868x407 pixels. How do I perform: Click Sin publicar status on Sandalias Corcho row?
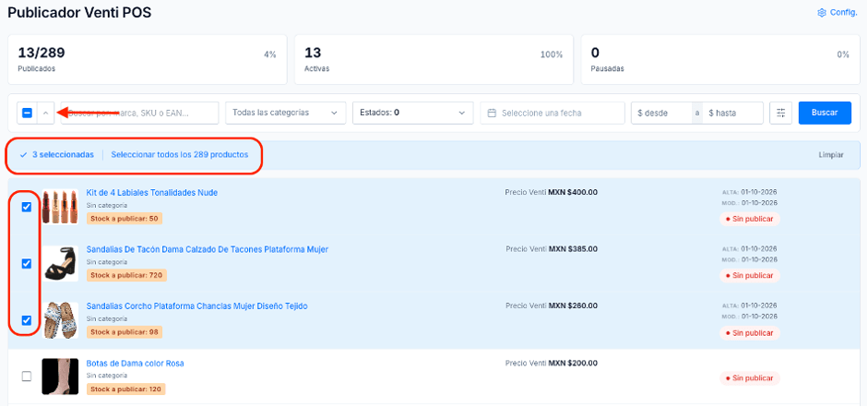750,333
